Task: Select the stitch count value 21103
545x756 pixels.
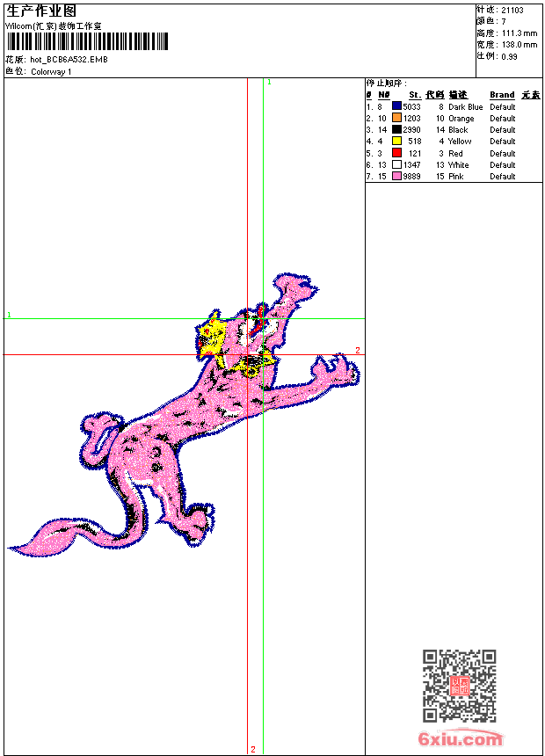Action: [512, 11]
